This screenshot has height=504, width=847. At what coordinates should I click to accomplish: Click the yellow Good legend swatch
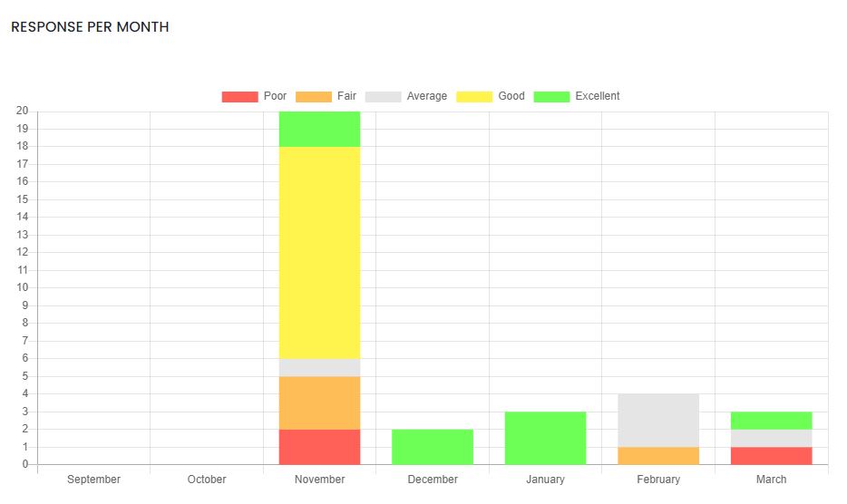point(474,97)
